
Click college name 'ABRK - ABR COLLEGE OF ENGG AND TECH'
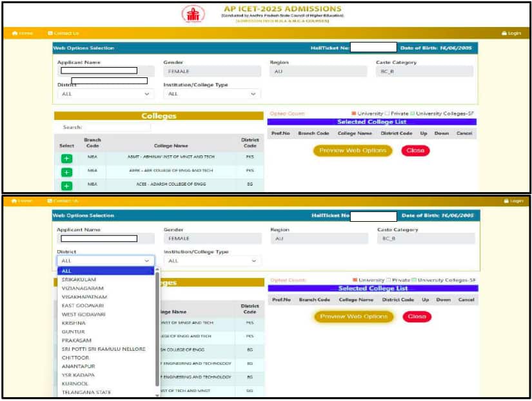click(171, 170)
